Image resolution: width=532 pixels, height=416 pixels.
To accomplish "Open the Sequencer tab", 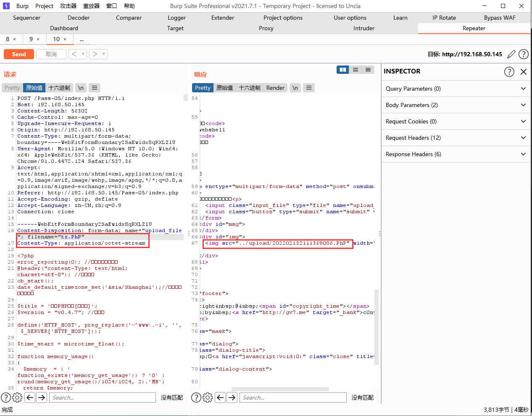I will 26,18.
